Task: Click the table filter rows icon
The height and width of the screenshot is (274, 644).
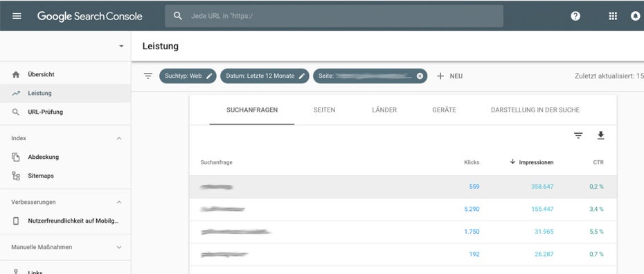Action: [578, 135]
